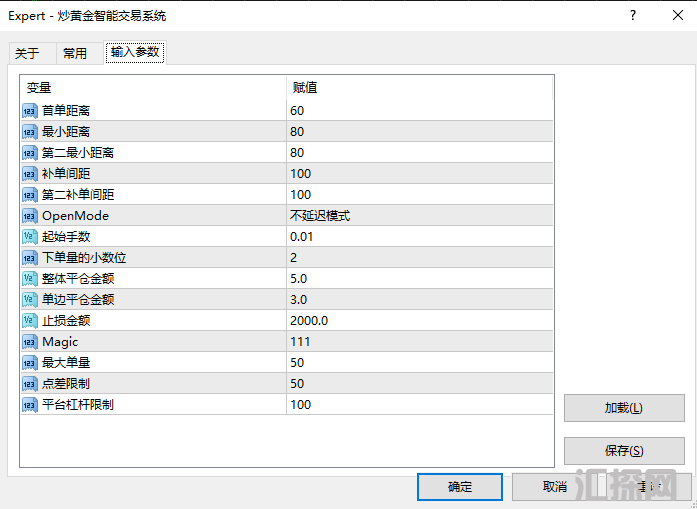Click the 最大单量 variable name
This screenshot has width=697, height=509.
coord(66,363)
